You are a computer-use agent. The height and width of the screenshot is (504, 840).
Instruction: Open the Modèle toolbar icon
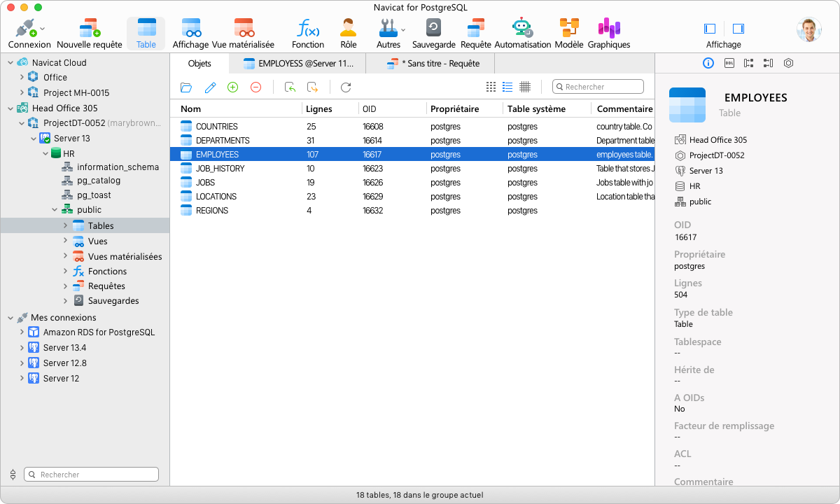point(569,34)
